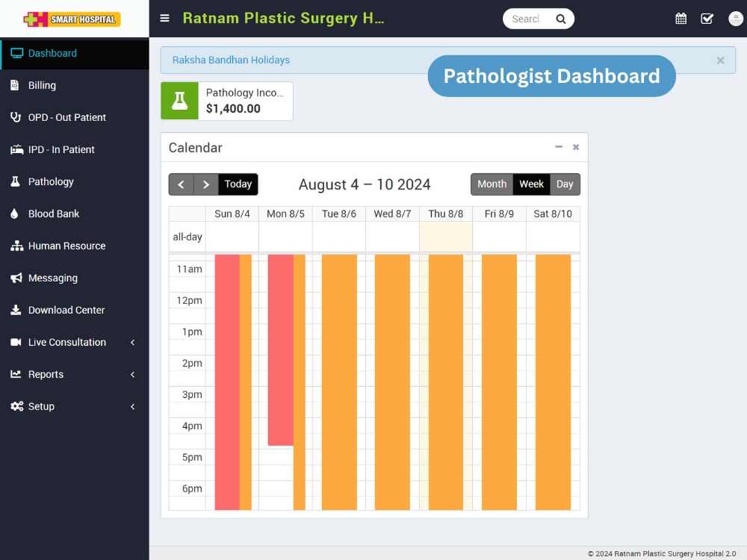
Task: Click Sun 8/4 column header
Action: 232,214
